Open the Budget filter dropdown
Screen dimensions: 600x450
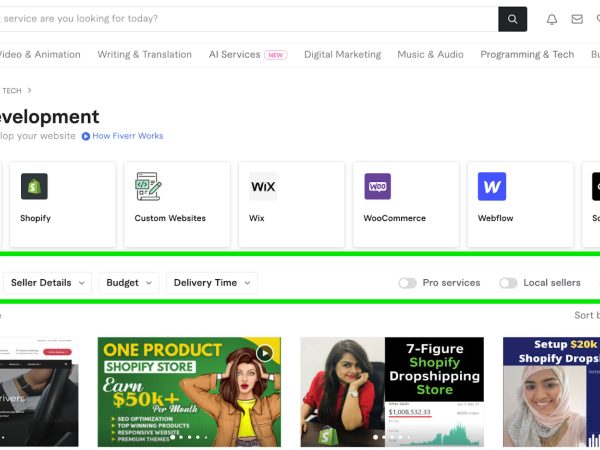(x=129, y=283)
